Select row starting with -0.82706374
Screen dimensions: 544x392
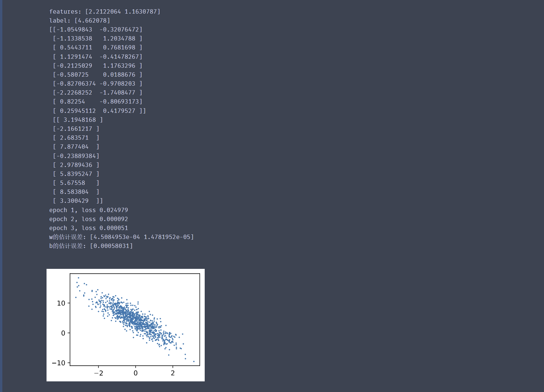click(98, 84)
